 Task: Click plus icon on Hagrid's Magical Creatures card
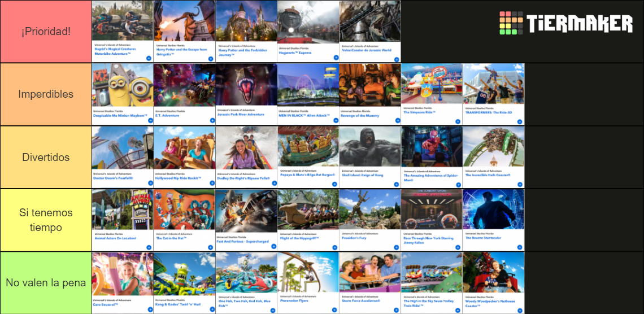point(149,59)
